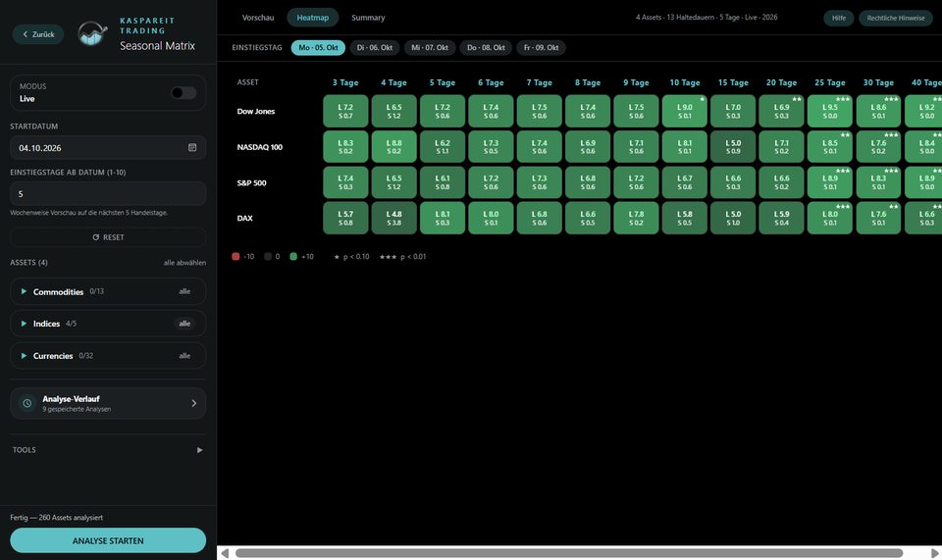This screenshot has width=942, height=560.
Task: Click Dow Jones 25 Tage cell L 9.5
Action: click(x=830, y=111)
